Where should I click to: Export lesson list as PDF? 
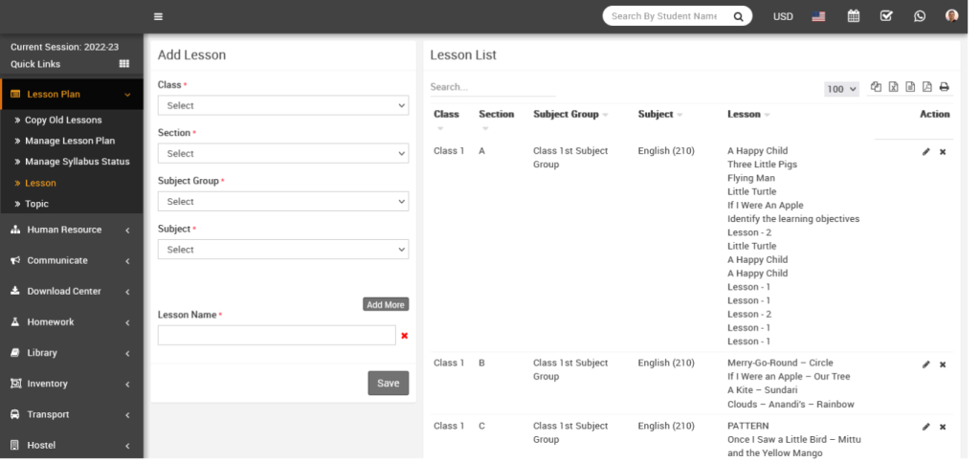926,87
